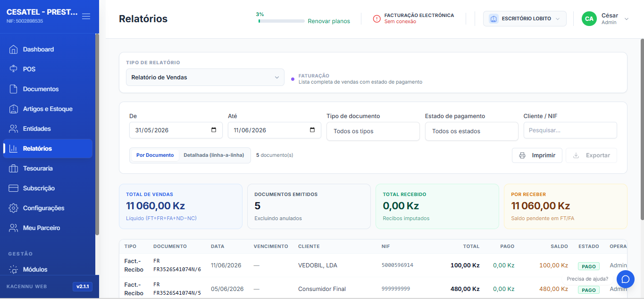The height and width of the screenshot is (299, 644).
Task: Click NIF 5000596914 cell
Action: 397,265
